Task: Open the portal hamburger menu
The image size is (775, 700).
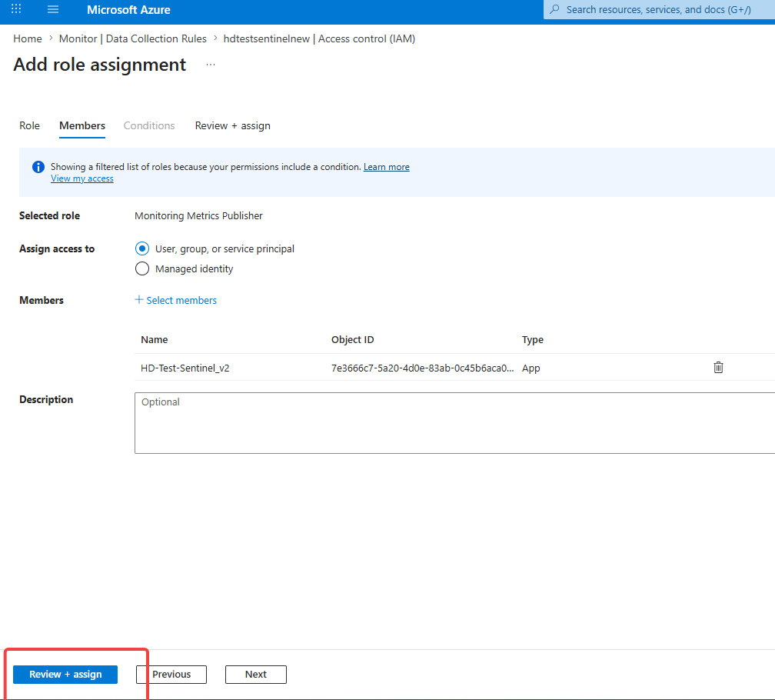Action: (53, 9)
